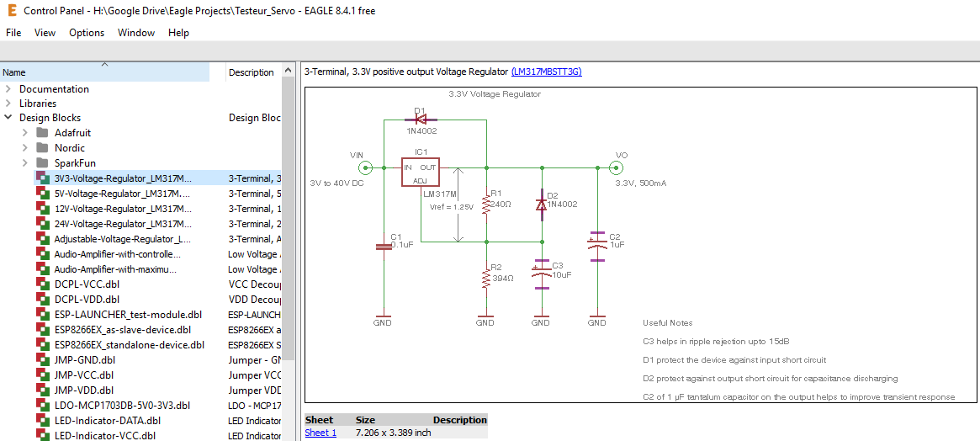Click icon of 5V-Voltage-Regulator_LM317M design block

(x=43, y=194)
